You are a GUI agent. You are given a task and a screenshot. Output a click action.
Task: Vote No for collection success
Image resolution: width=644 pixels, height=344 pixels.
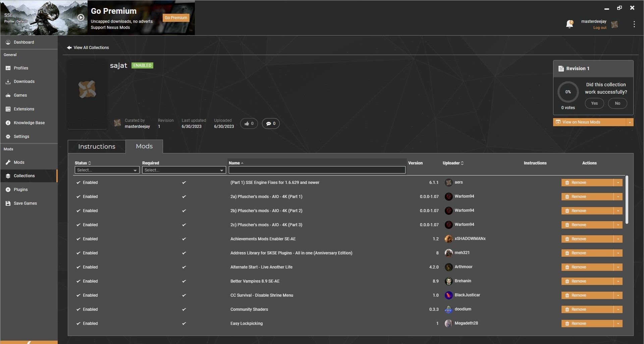(x=618, y=103)
